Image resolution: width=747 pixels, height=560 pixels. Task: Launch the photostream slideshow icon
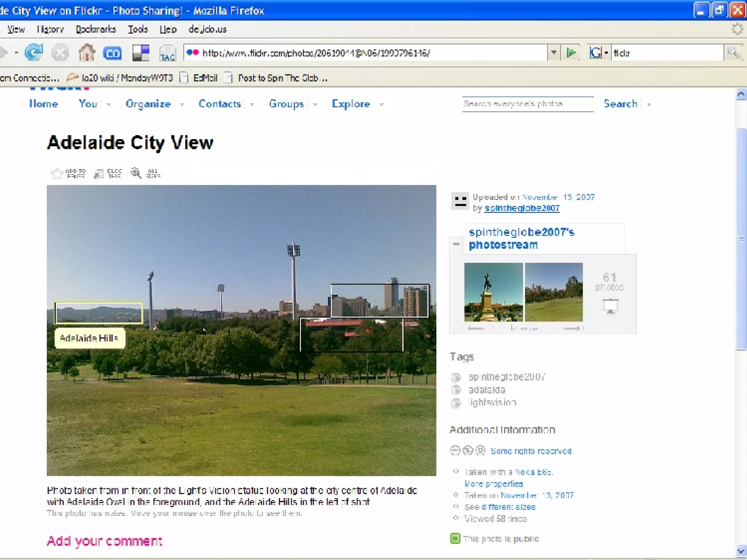tap(610, 306)
